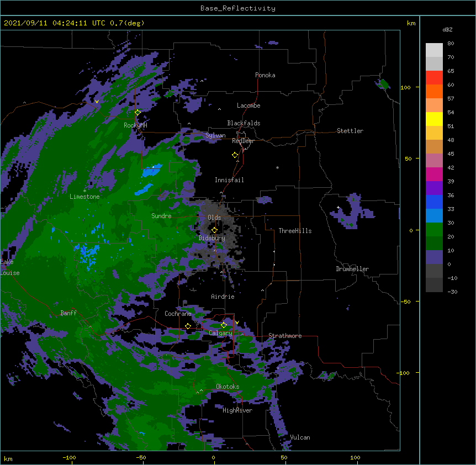Click the yellow diamond marker above RockyMH
Viewport: 476px width, 465px height.
(138, 113)
